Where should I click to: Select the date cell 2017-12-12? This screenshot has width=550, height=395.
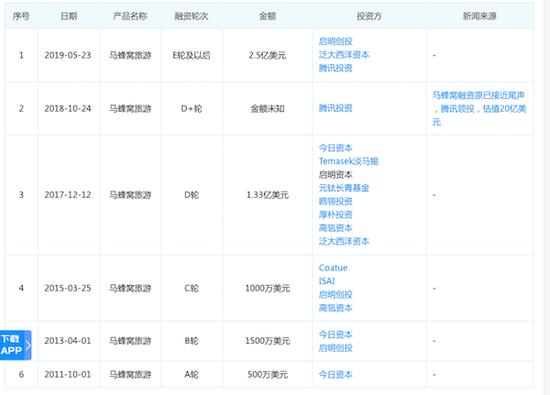coord(68,195)
